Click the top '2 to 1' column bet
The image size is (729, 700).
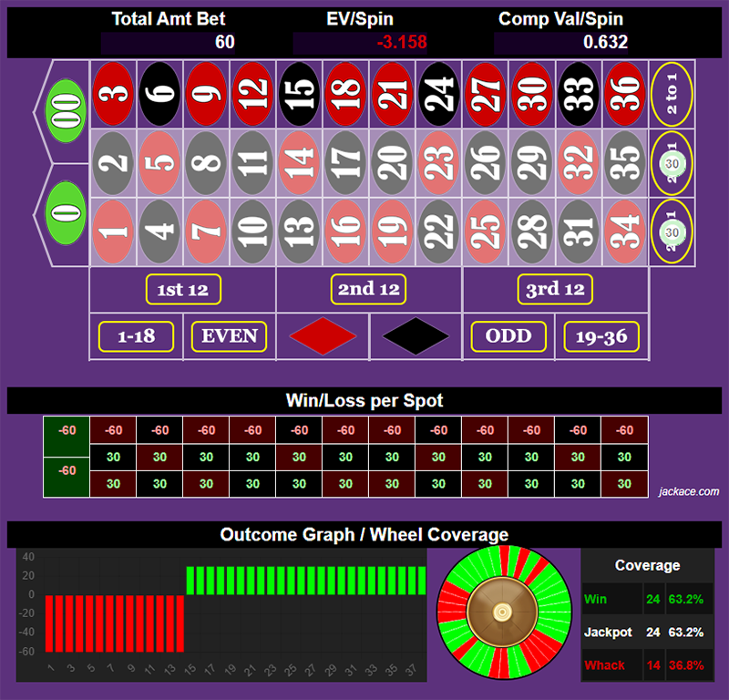pos(672,96)
